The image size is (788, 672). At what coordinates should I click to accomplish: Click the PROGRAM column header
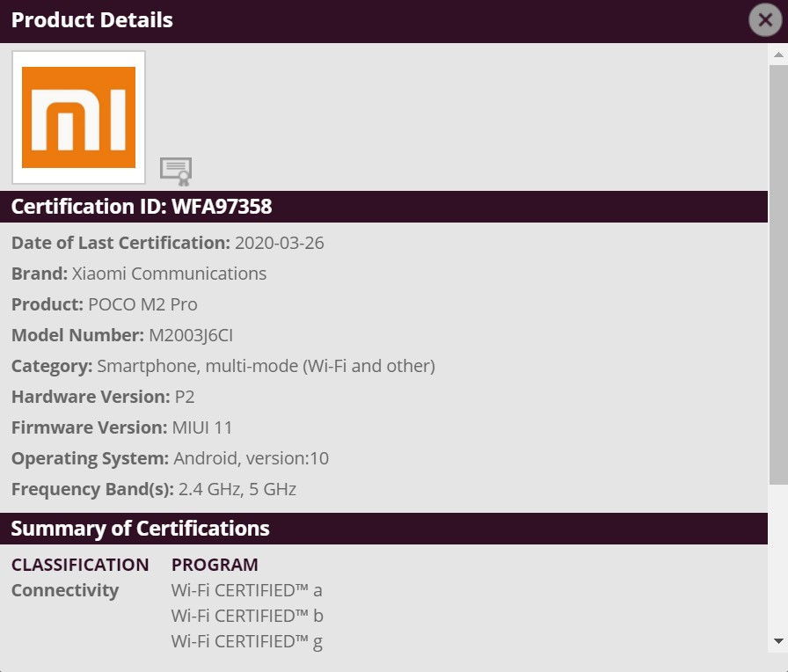215,565
